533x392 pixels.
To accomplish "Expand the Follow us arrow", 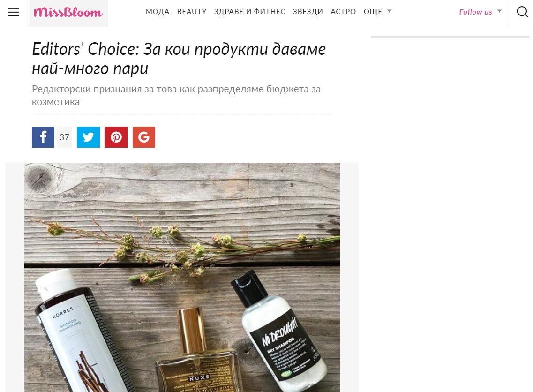I will (499, 11).
